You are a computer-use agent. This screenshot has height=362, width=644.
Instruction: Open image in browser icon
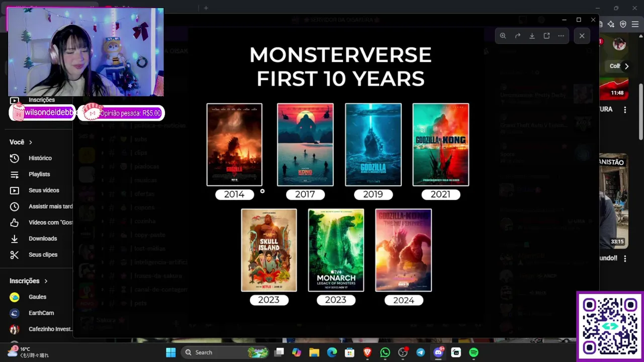(546, 36)
